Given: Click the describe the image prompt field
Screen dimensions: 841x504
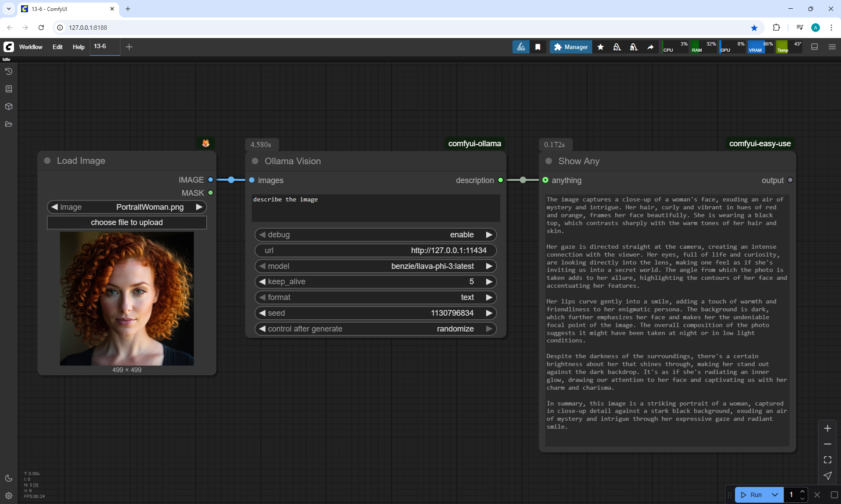Looking at the screenshot, I should [375, 208].
